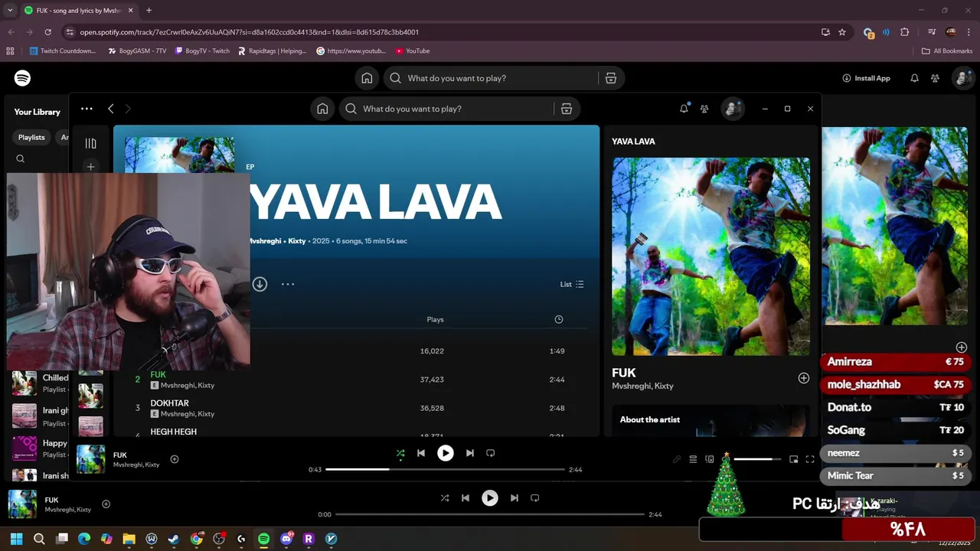This screenshot has width=980, height=551.
Task: Adjust volume slider in desktop app
Action: click(757, 459)
